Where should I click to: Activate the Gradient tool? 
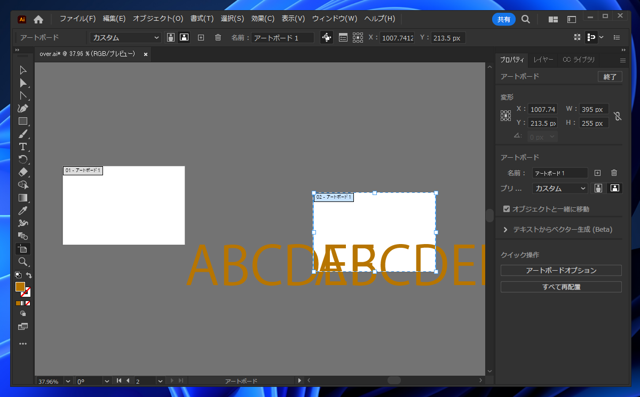pyautogui.click(x=23, y=198)
